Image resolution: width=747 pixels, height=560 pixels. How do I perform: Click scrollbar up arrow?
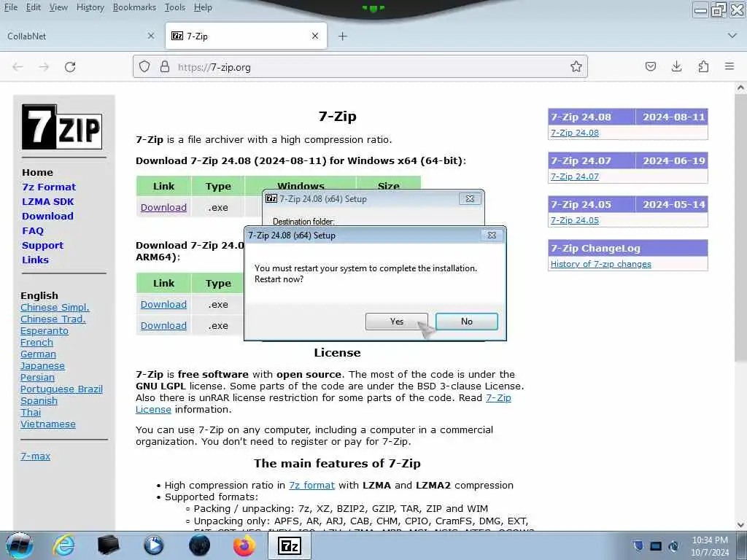tap(740, 87)
